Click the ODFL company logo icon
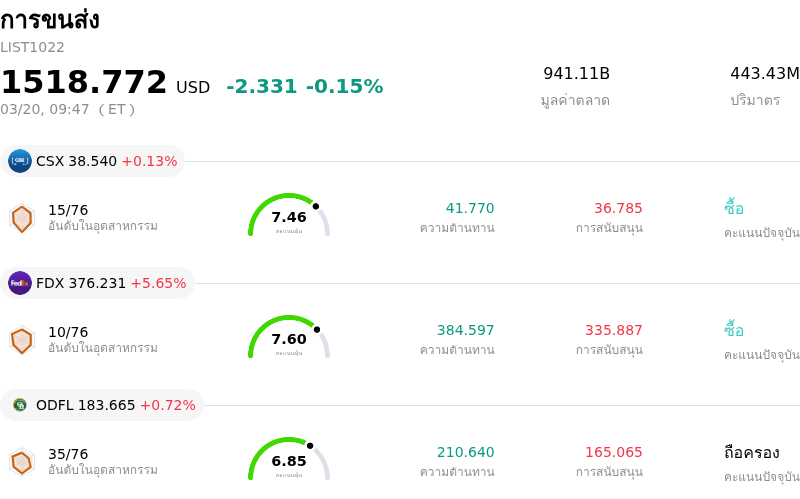The width and height of the screenshot is (800, 499). click(20, 405)
